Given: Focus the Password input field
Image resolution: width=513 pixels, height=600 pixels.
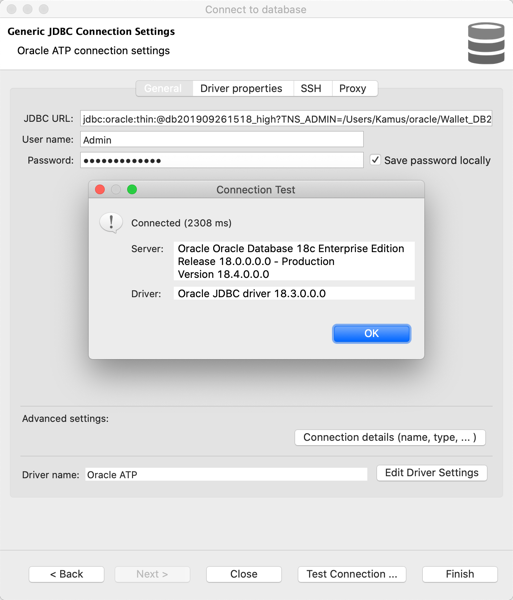Looking at the screenshot, I should click(221, 160).
